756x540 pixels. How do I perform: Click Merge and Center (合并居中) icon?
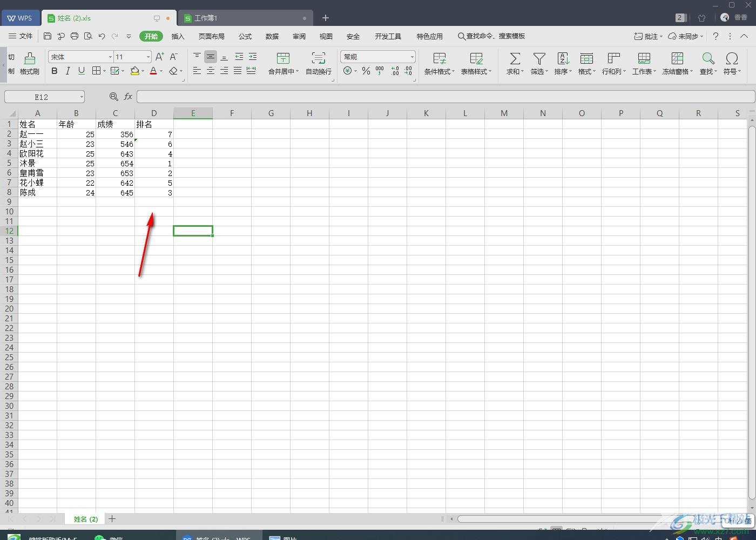(283, 58)
